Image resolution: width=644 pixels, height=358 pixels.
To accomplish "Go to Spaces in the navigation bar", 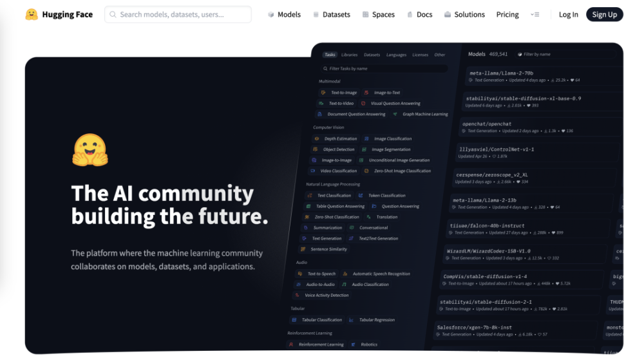I will 379,14.
